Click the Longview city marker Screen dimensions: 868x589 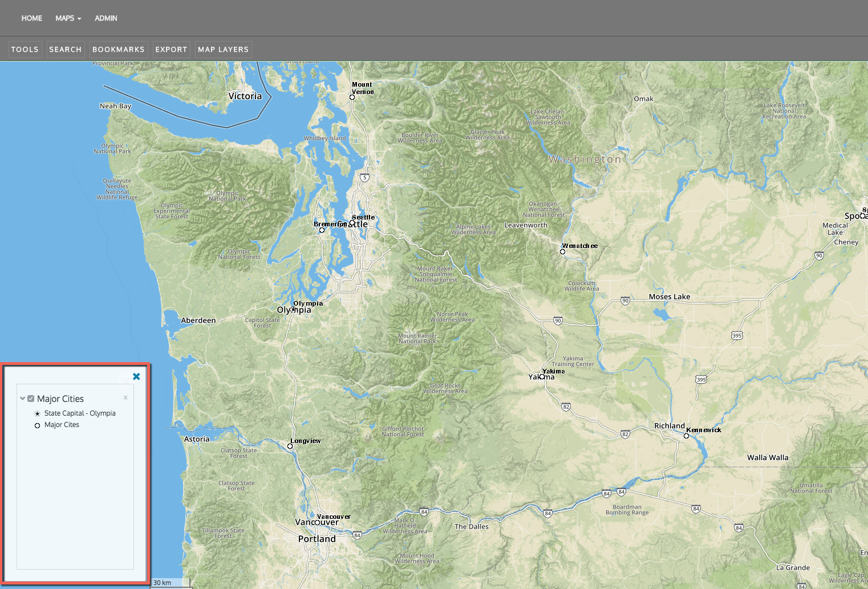[290, 446]
